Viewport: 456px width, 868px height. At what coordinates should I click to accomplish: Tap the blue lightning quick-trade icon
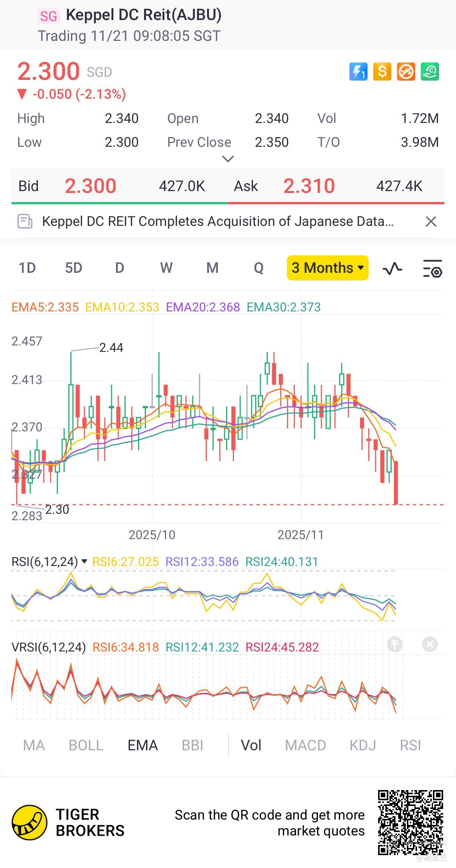[x=358, y=72]
